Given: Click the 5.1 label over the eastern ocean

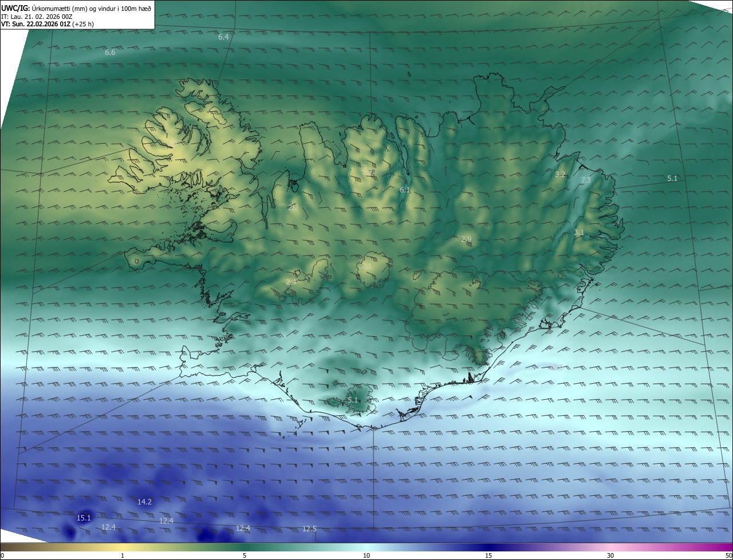Looking at the screenshot, I should [672, 179].
